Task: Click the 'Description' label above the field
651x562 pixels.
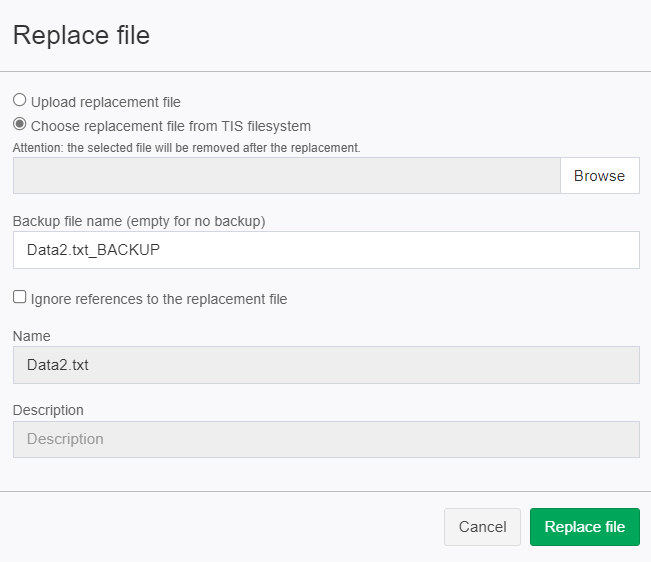Action: coord(48,410)
